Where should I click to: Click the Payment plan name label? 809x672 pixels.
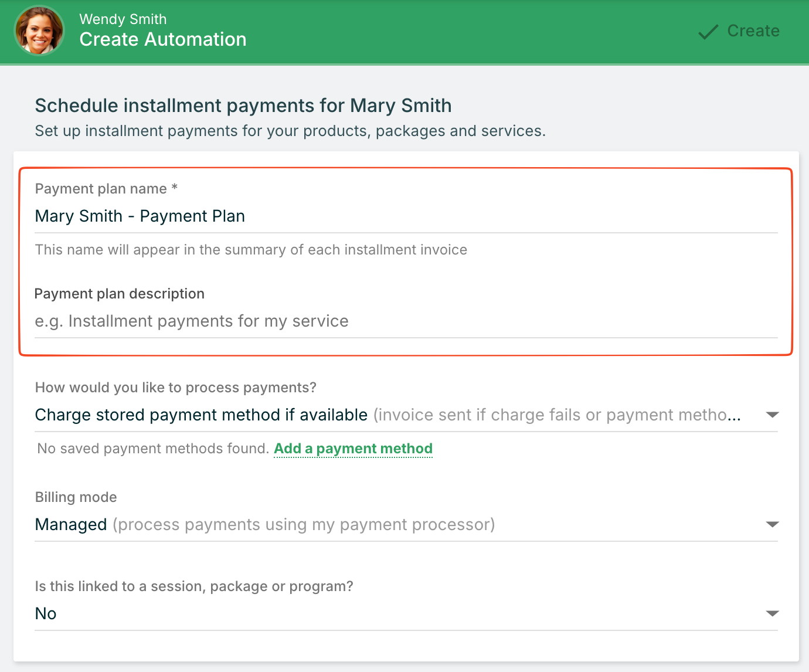[x=101, y=189]
